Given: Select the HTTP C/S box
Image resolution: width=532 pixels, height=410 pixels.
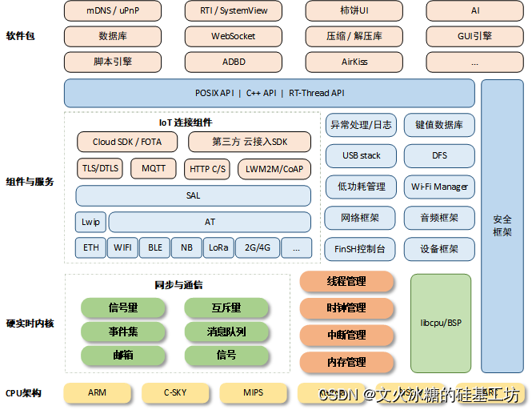Looking at the screenshot, I should 207,169.
